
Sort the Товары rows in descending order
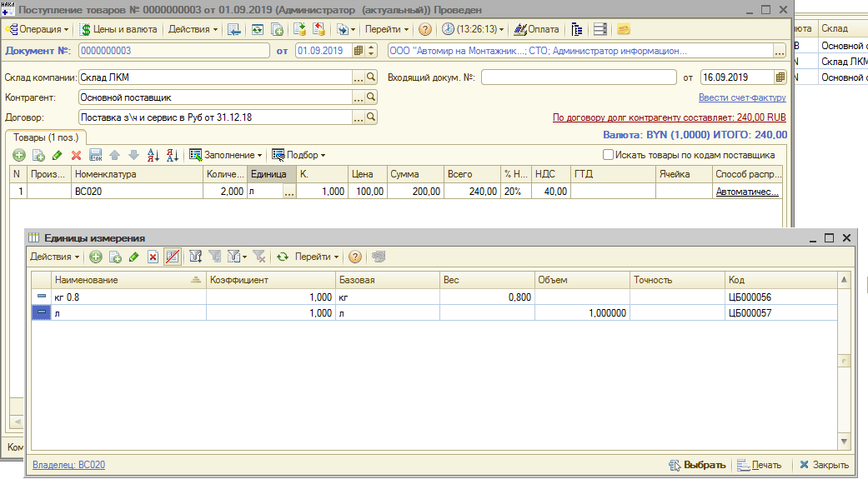pyautogui.click(x=172, y=156)
